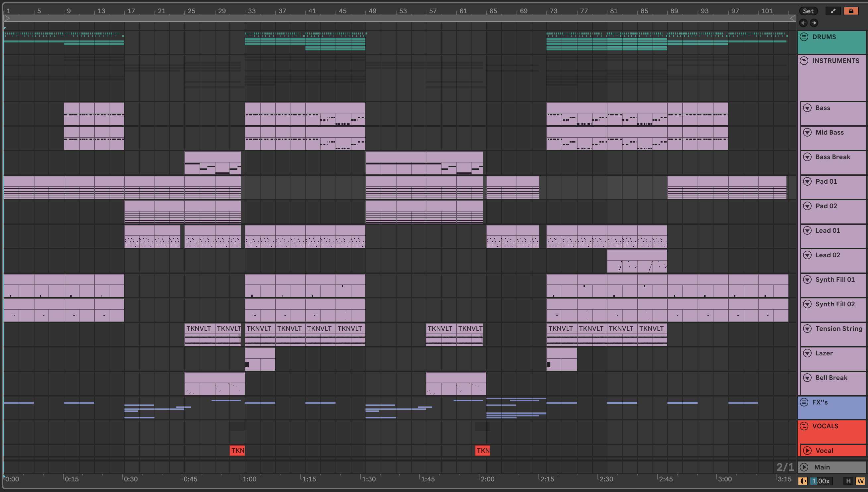This screenshot has width=868, height=492.
Task: Toggle the automation mode icon
Action: click(x=833, y=11)
